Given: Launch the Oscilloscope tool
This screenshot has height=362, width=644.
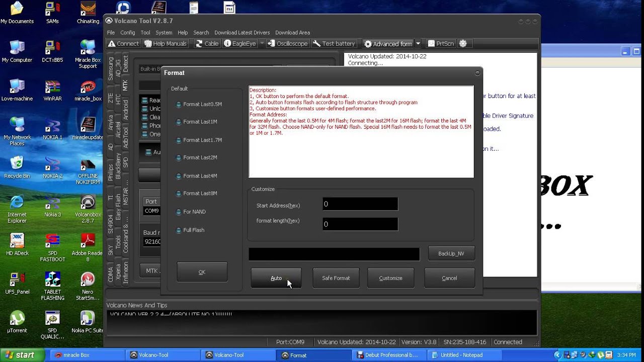Looking at the screenshot, I should [288, 44].
